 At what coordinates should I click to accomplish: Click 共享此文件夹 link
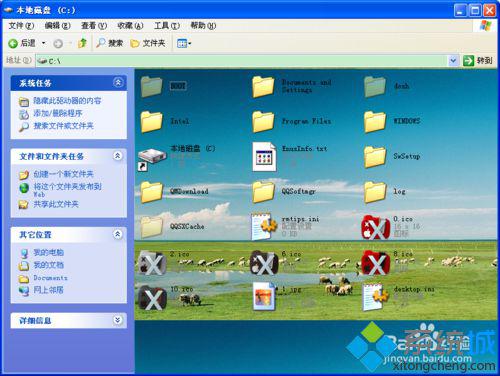point(56,204)
